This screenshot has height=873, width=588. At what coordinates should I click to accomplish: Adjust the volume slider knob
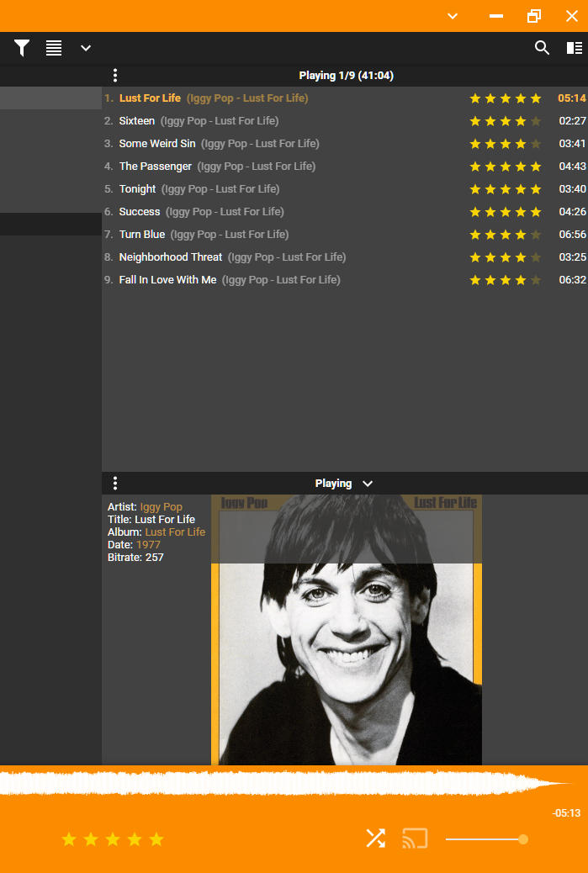(x=523, y=839)
